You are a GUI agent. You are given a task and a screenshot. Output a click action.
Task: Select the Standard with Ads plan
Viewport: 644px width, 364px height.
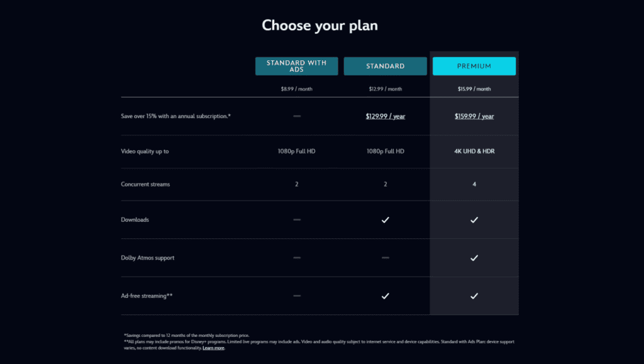(296, 66)
